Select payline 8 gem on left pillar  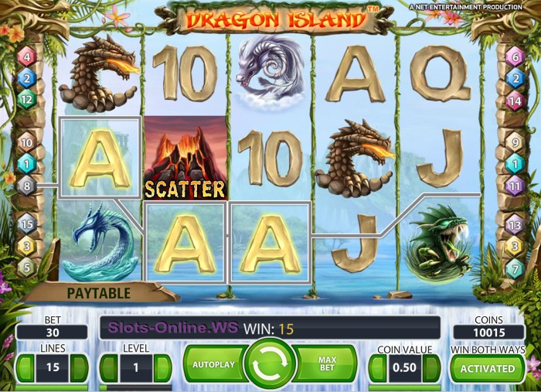pyautogui.click(x=27, y=186)
